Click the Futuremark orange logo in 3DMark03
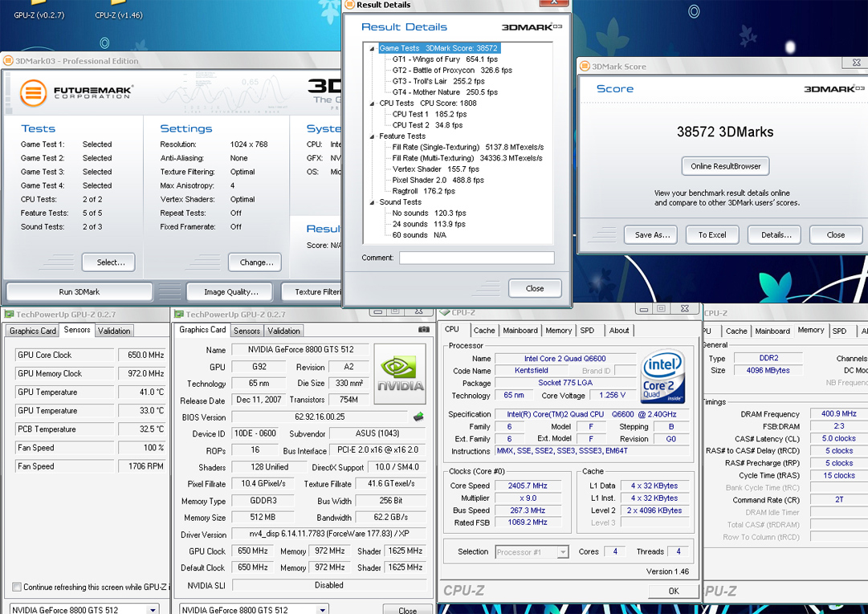Image resolution: width=868 pixels, height=614 pixels. 33,92
